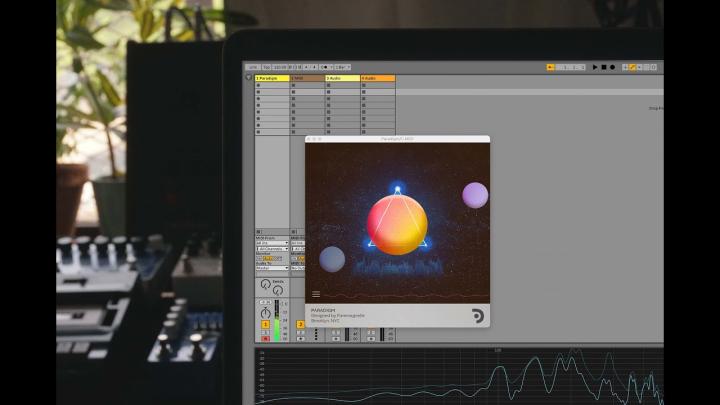Click the glowing top triangle node
The height and width of the screenshot is (405, 720).
[398, 189]
